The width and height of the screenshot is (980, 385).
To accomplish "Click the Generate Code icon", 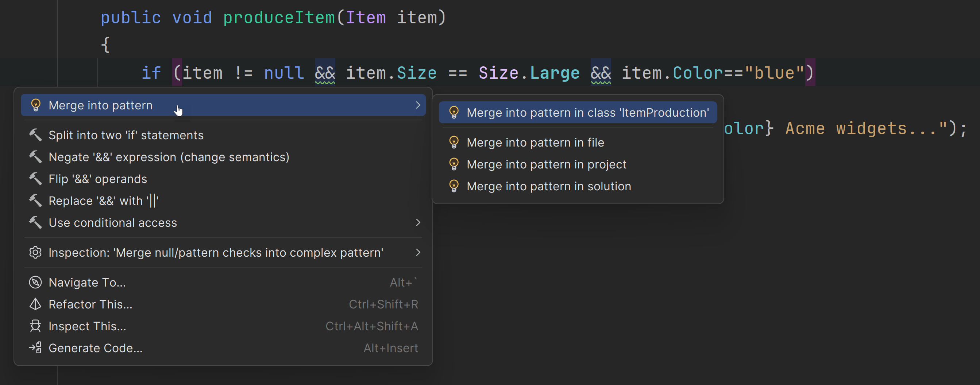I will click(35, 348).
